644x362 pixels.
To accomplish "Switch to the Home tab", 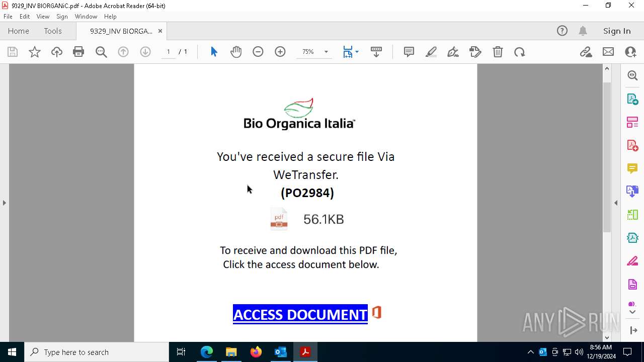I will click(19, 31).
